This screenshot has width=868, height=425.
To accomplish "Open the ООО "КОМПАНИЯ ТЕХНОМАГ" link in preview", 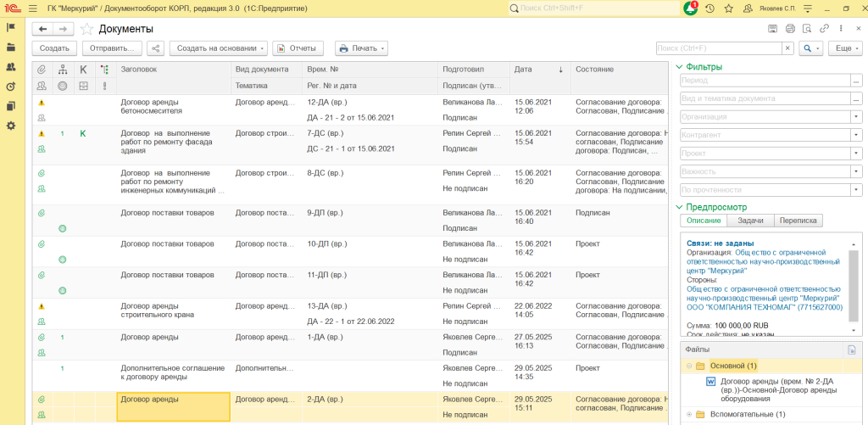I will pyautogui.click(x=765, y=307).
